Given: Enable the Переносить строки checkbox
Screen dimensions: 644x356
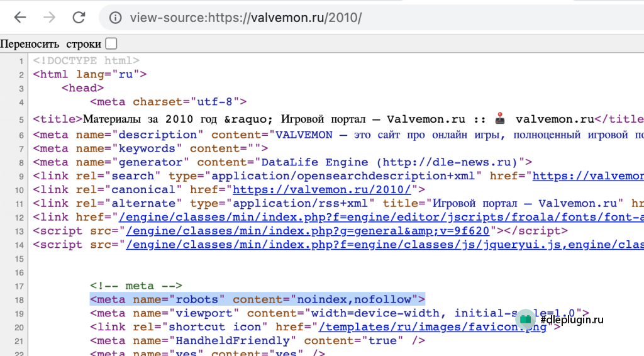Looking at the screenshot, I should click(111, 43).
